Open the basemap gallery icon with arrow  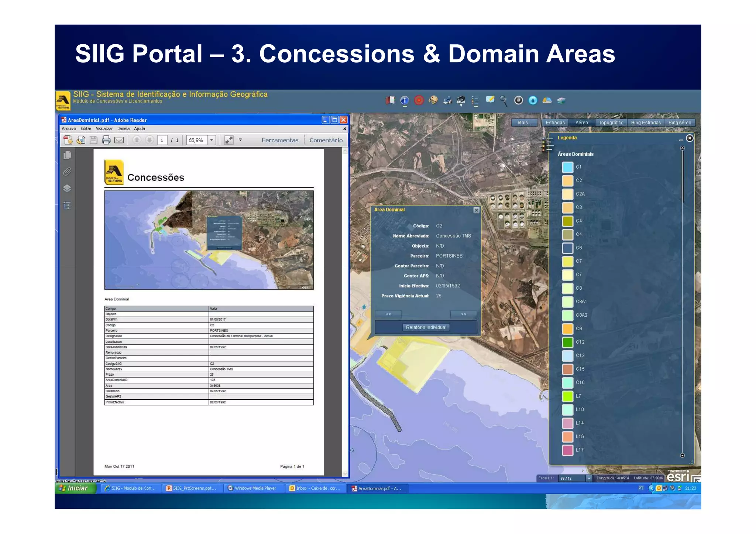pos(461,101)
